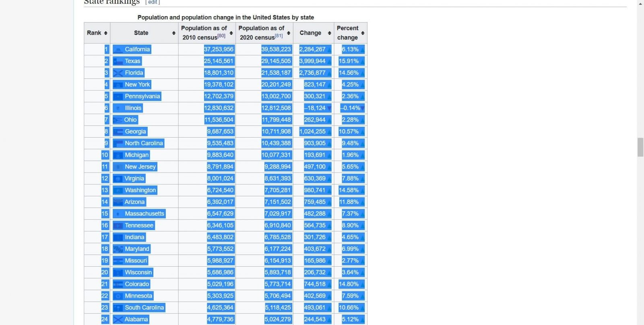Open citation 80 in 2010 census header
This screenshot has height=325, width=644.
point(221,36)
